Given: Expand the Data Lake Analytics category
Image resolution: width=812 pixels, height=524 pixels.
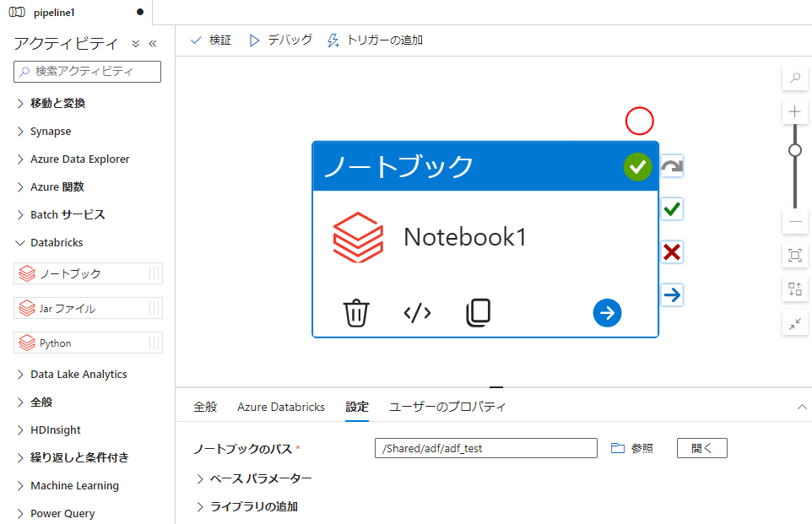Looking at the screenshot, I should (73, 375).
